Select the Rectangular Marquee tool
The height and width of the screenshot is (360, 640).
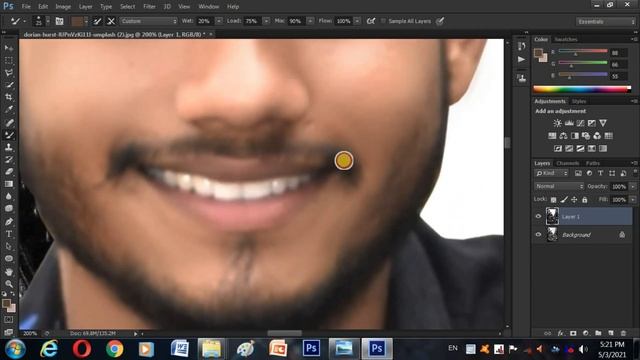point(9,60)
